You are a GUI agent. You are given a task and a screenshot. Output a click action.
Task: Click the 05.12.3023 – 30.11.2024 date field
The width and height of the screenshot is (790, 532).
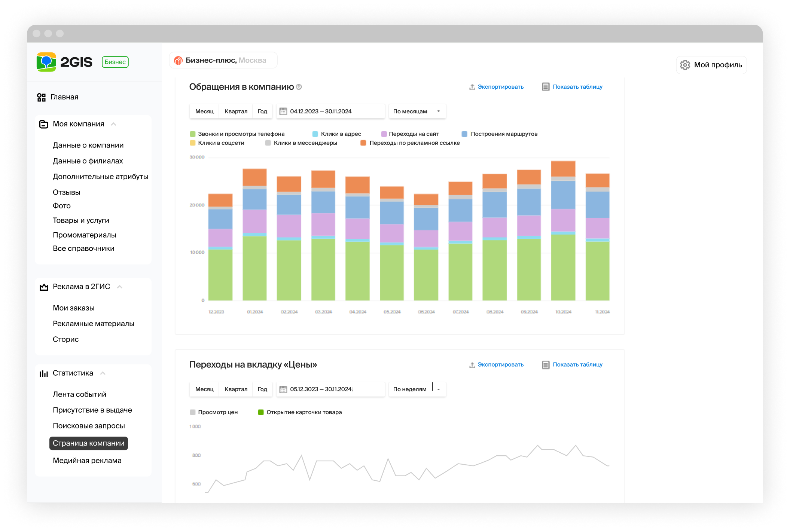[330, 389]
